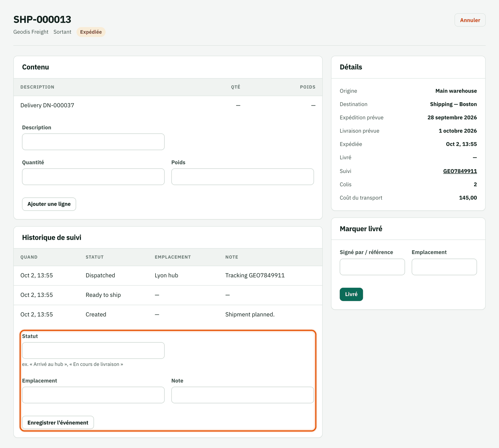
Task: Click 1 octobre 2026 date value
Action: click(x=458, y=131)
